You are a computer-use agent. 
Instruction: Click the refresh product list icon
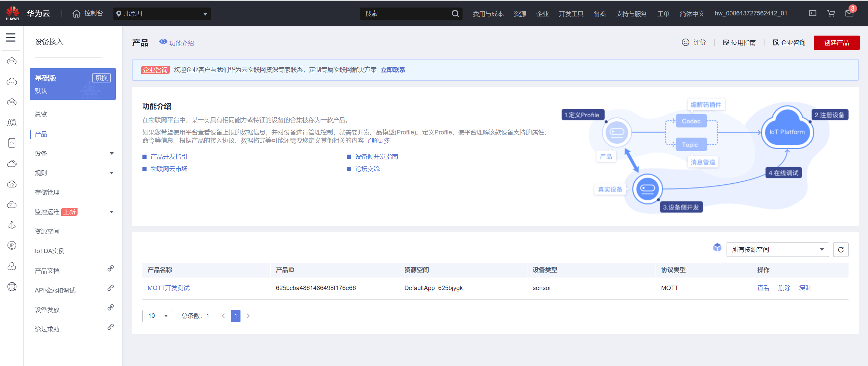(841, 250)
